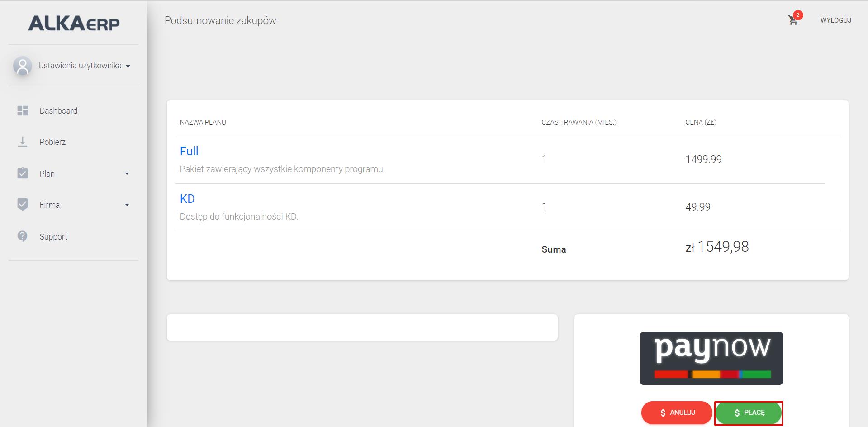The width and height of the screenshot is (868, 427).
Task: Click the Support question mark icon
Action: pyautogui.click(x=23, y=236)
